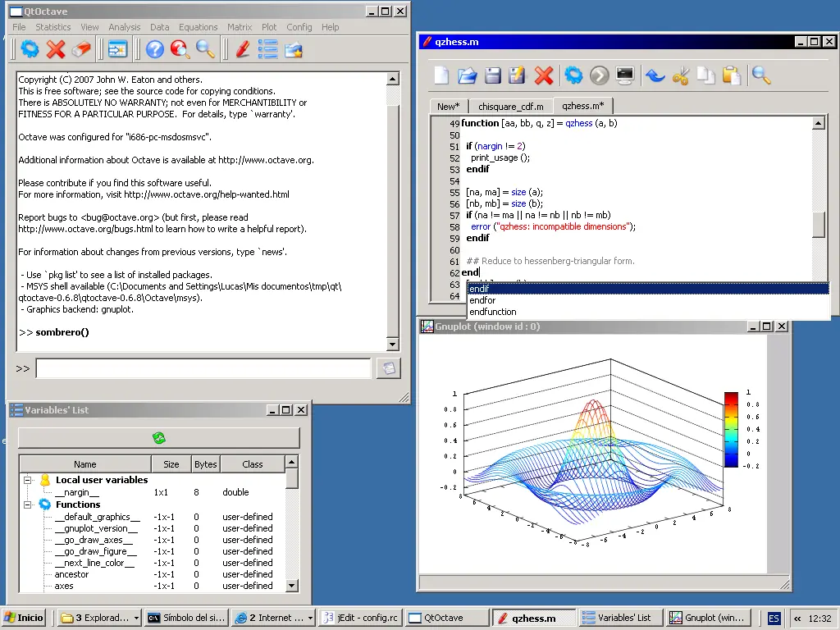Click the save-as floppy with pencil icon
The width and height of the screenshot is (840, 630).
point(518,75)
